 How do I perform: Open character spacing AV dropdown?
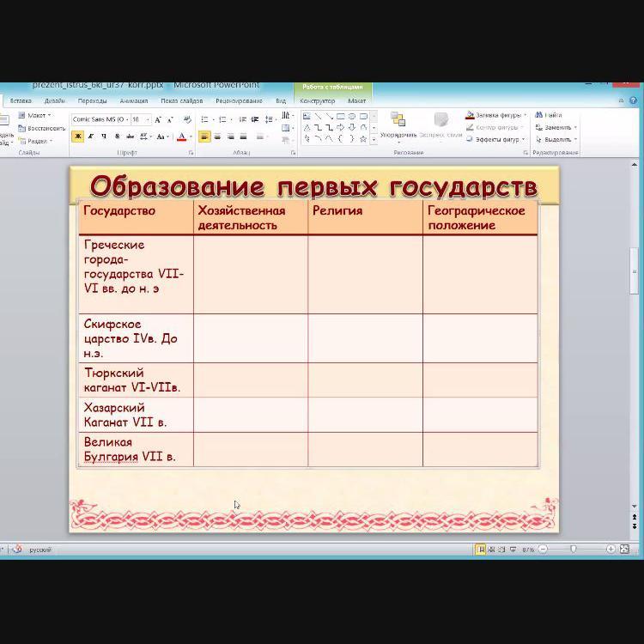click(146, 137)
